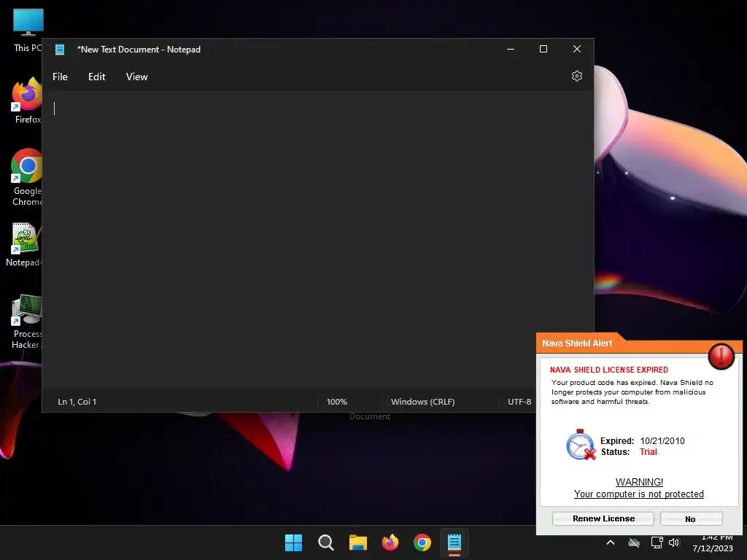
Task: Click NAVA SHIELD LICENSE EXPIRED heading
Action: [x=609, y=370]
